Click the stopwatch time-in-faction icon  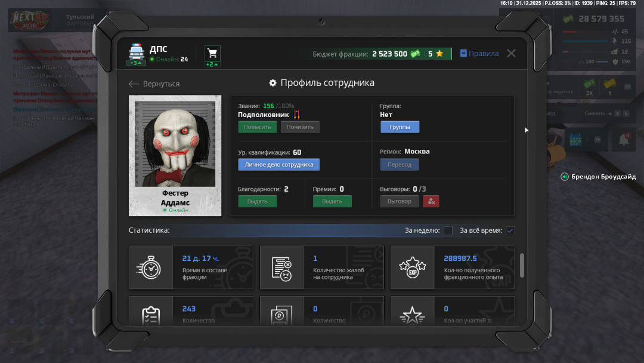point(151,267)
